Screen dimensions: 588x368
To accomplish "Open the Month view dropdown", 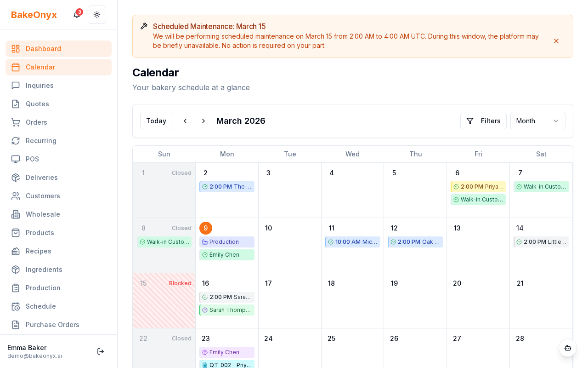I will 538,121.
